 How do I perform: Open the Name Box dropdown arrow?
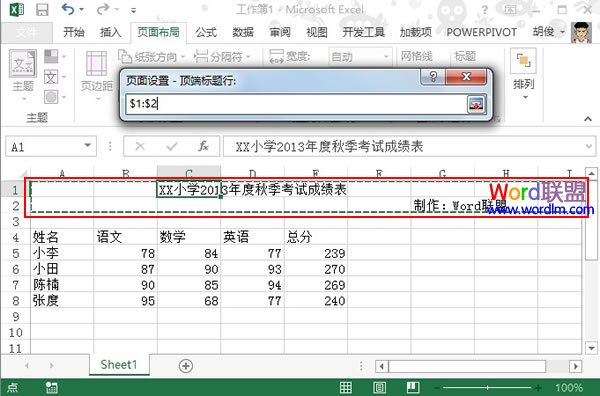[88, 145]
